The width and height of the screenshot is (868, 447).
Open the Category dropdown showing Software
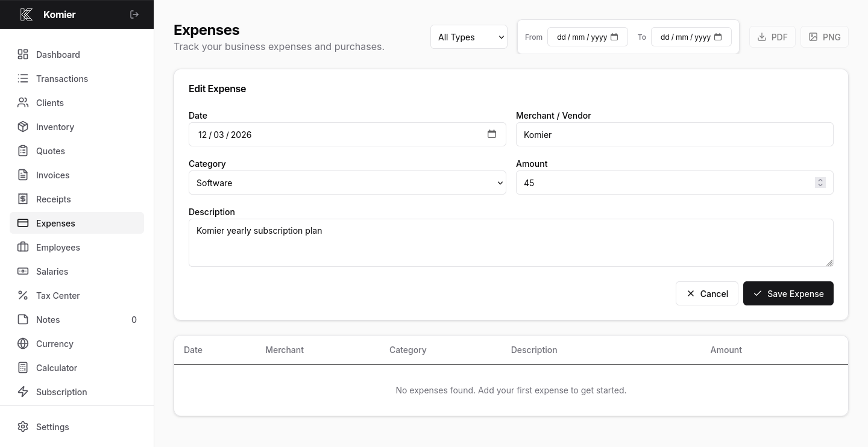347,183
